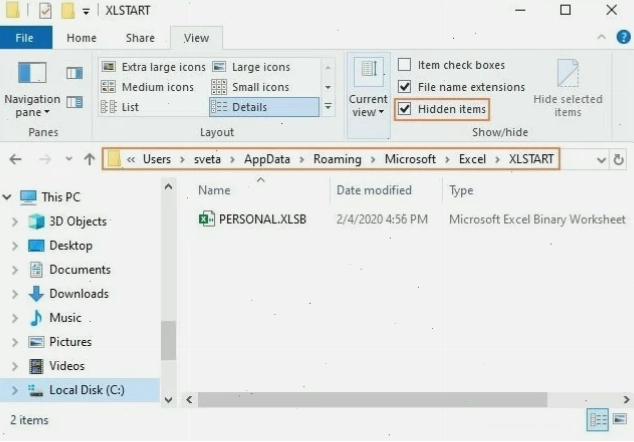
Task: Click navigation pane scroll down arrow
Action: click(x=169, y=400)
